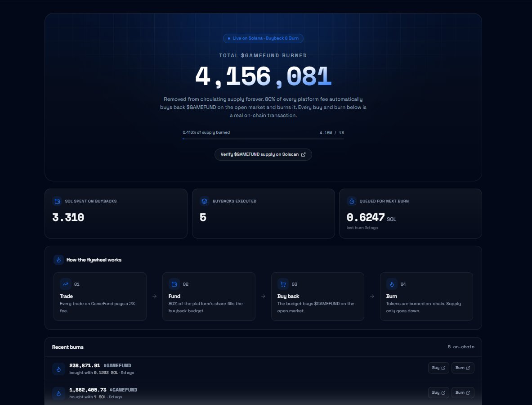Click the wallet icon in step 02 Fund
This screenshot has width=532, height=405.
pos(174,284)
